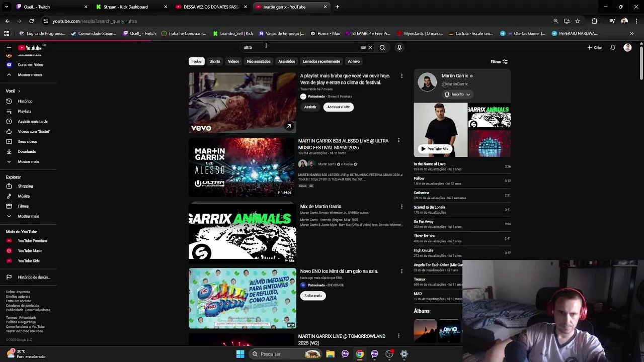
Task: Select the Vídeos filter chip
Action: [x=233, y=61]
